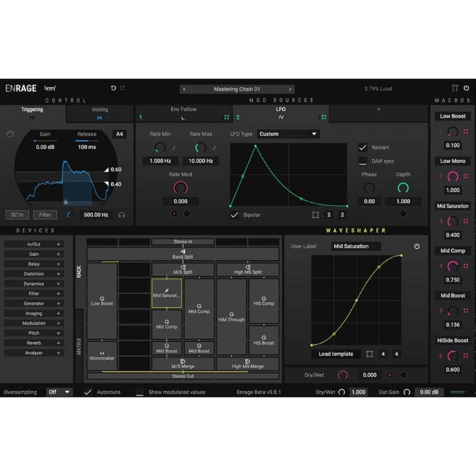Viewport: 476px width, 476px height.
Task: Add a new mod source plus
Action: pyautogui.click(x=379, y=109)
